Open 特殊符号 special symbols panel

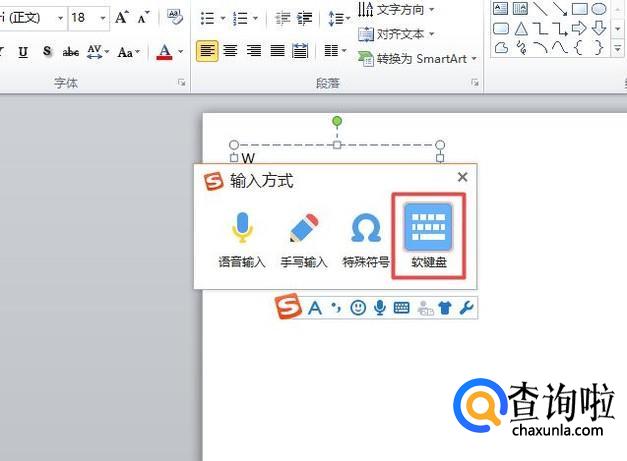[365, 240]
